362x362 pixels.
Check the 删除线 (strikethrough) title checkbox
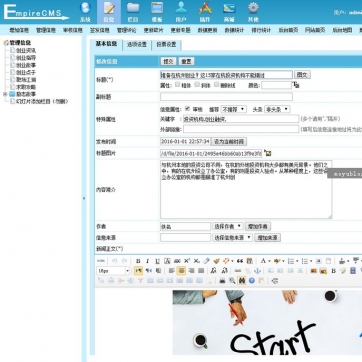tap(217, 84)
